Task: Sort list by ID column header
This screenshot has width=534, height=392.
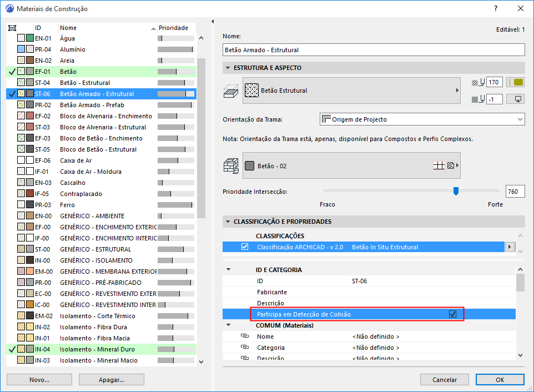Action: click(38, 28)
